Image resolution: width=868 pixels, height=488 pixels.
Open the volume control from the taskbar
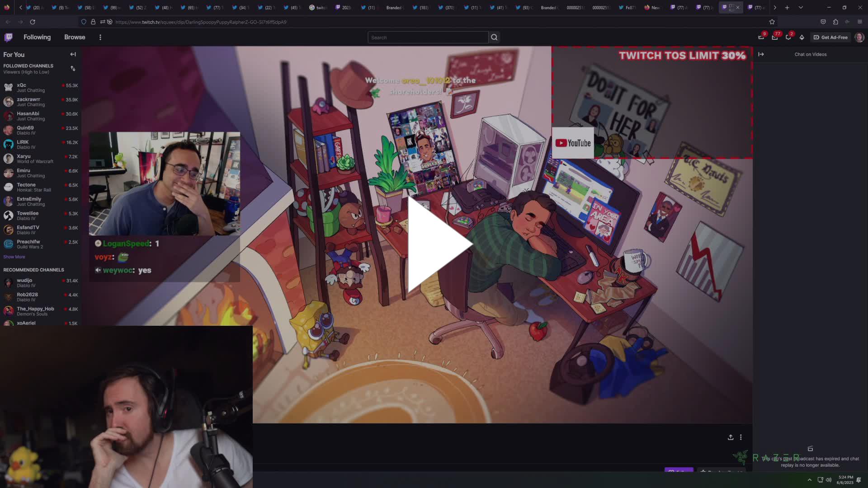tap(829, 480)
